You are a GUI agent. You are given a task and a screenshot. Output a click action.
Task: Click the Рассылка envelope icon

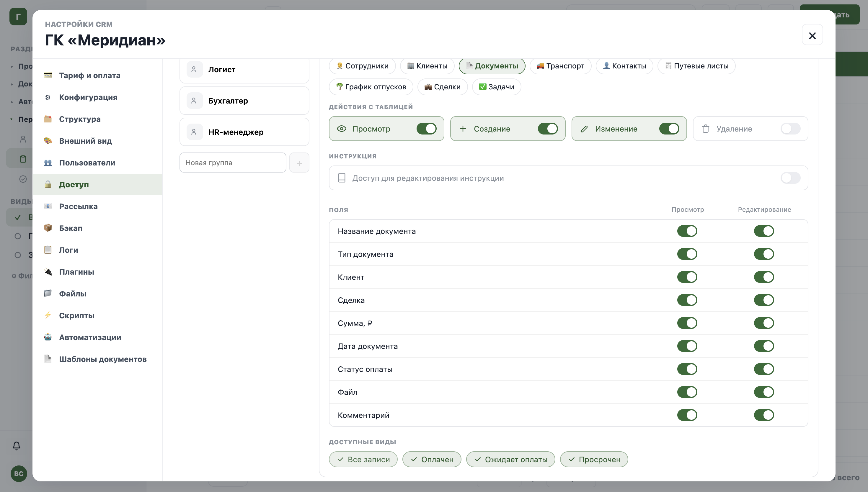(x=48, y=206)
